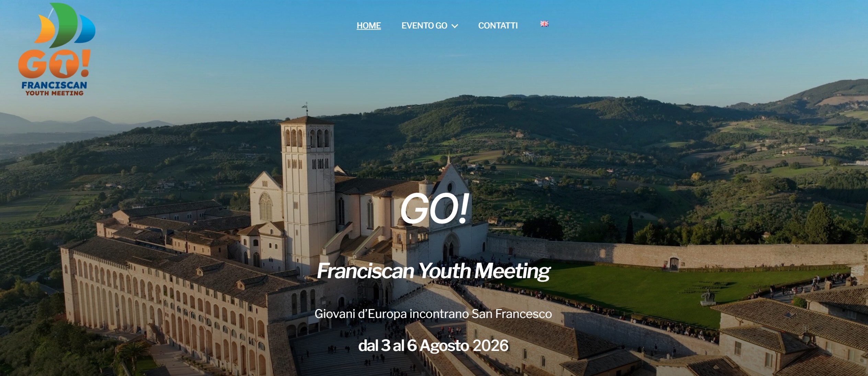Go to the HOME navigation item
The height and width of the screenshot is (376, 868).
(x=369, y=26)
